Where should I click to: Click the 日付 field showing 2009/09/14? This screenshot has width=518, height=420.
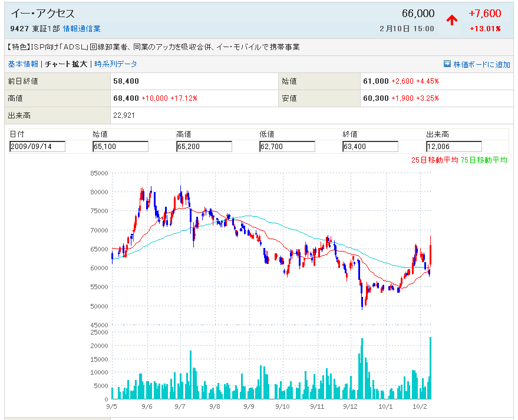pos(37,147)
